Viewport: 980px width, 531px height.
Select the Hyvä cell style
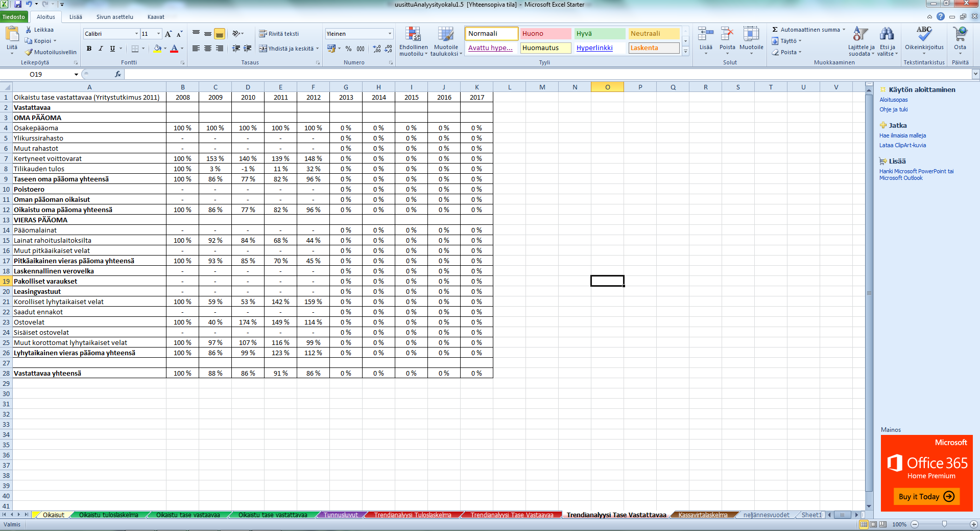[600, 34]
